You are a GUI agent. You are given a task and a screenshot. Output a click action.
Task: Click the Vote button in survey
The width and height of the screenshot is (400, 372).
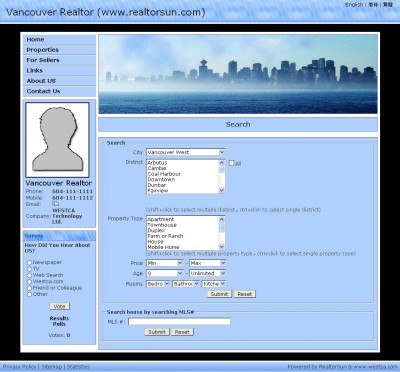click(x=59, y=306)
